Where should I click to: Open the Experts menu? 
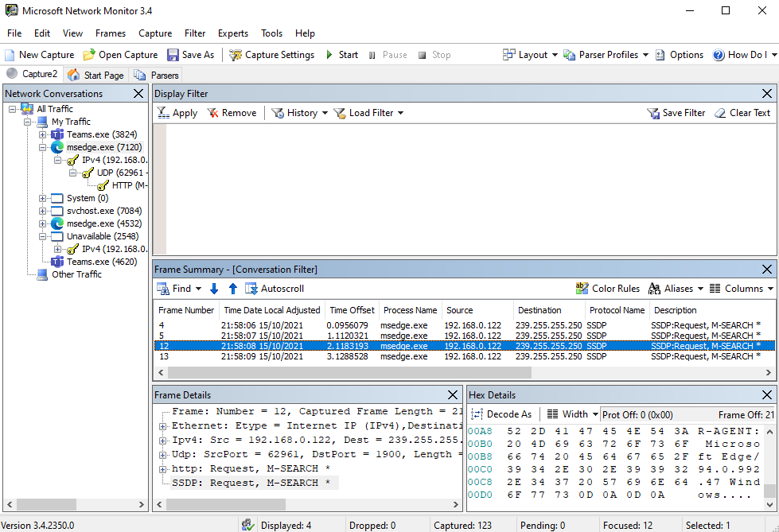tap(233, 33)
